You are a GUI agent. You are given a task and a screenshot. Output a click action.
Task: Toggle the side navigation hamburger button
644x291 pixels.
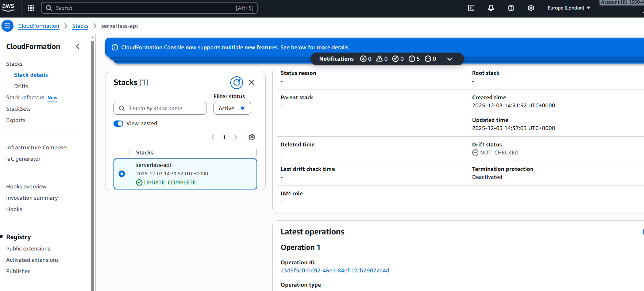click(7, 26)
